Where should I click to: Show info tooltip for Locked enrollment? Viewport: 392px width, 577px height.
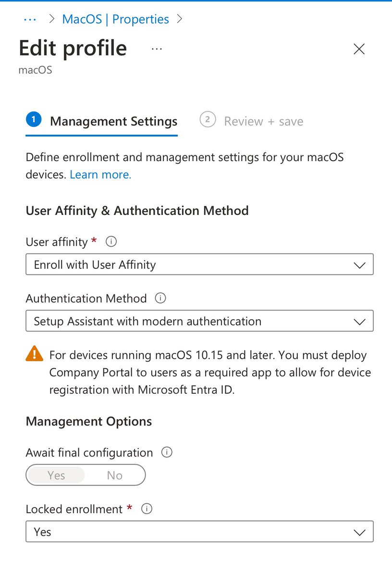point(147,509)
